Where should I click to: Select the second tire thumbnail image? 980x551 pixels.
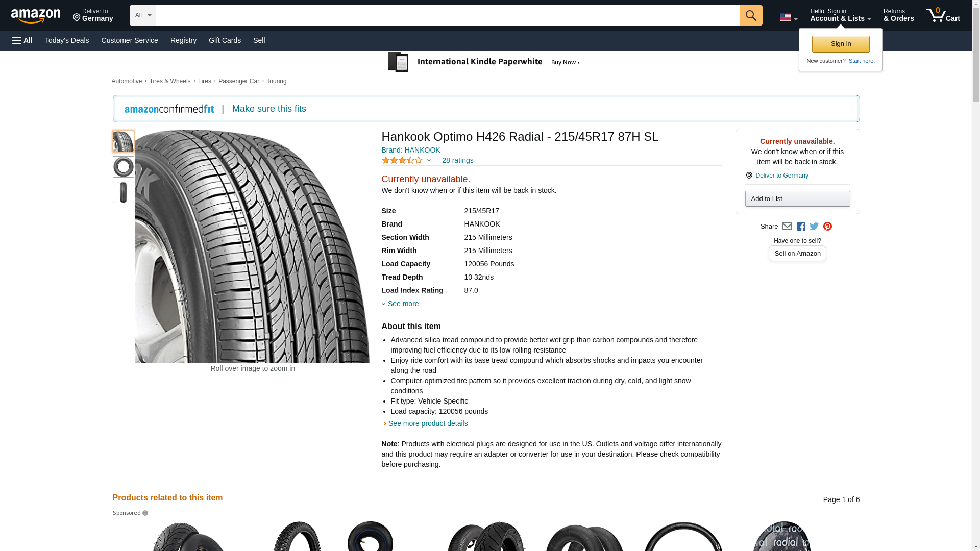pyautogui.click(x=123, y=167)
